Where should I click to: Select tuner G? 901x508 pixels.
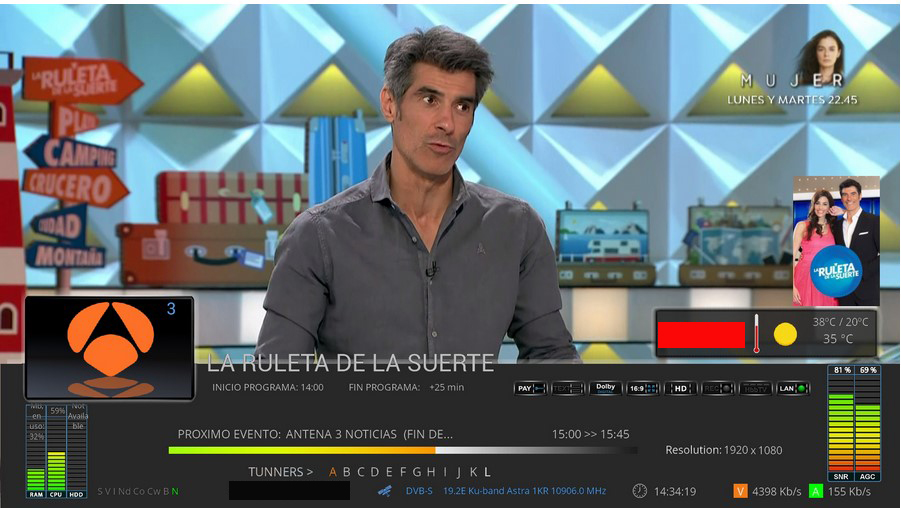pyautogui.click(x=417, y=472)
